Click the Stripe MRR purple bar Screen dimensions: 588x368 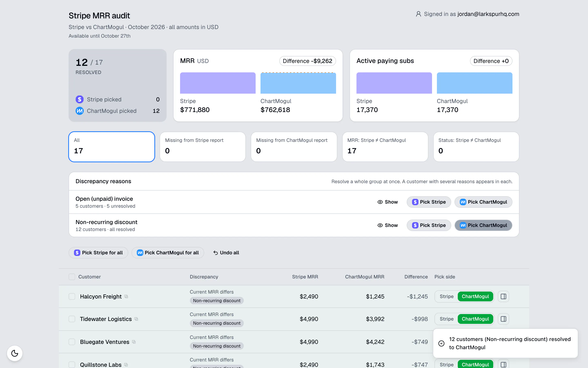[x=218, y=83]
